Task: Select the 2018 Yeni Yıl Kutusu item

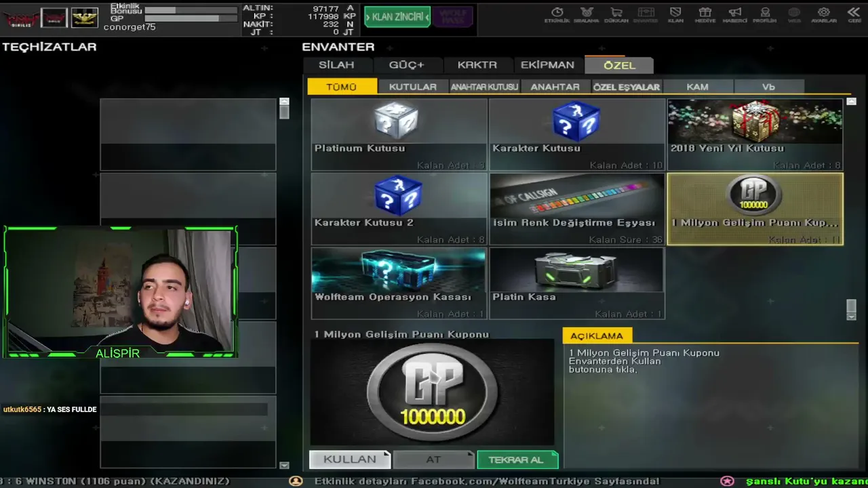Action: pyautogui.click(x=755, y=134)
